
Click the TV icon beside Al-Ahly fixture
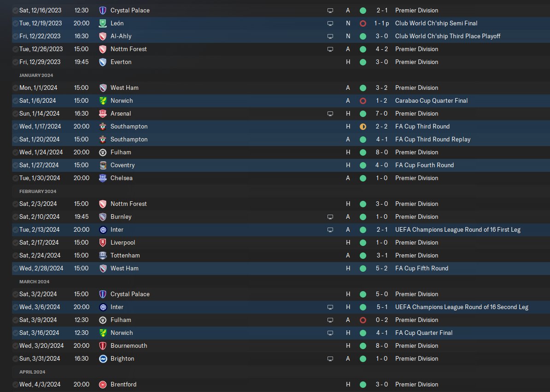(x=330, y=36)
